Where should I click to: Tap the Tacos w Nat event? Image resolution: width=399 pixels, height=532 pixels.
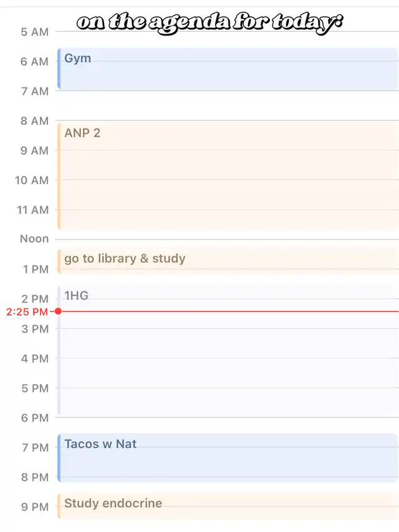click(x=228, y=458)
